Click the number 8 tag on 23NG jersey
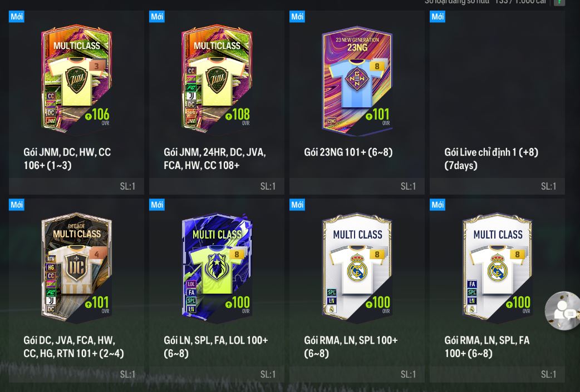This screenshot has width=580, height=392. coord(377,66)
